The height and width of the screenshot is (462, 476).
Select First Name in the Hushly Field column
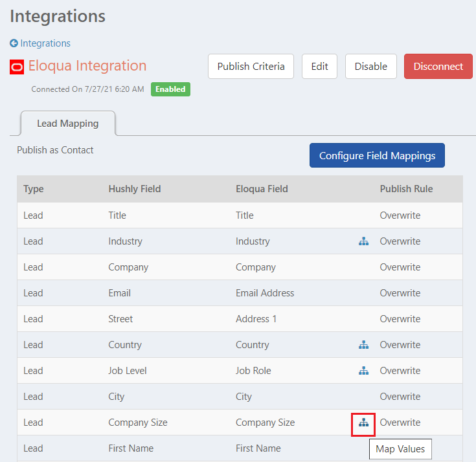pyautogui.click(x=131, y=448)
